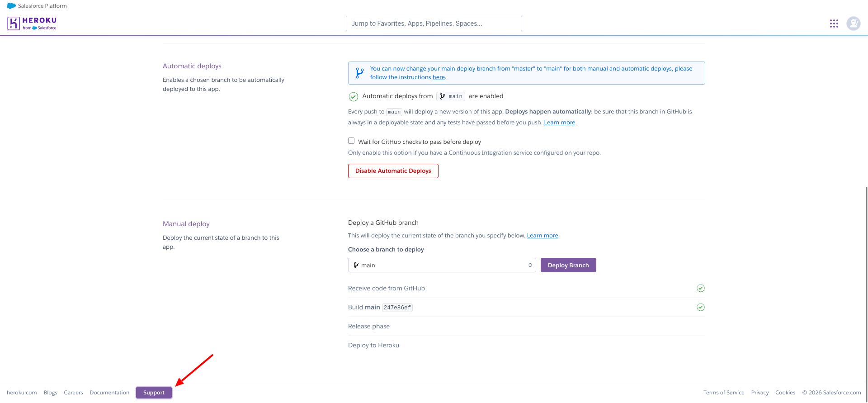Click the Automatic deploys section heading
The width and height of the screenshot is (868, 403).
192,66
